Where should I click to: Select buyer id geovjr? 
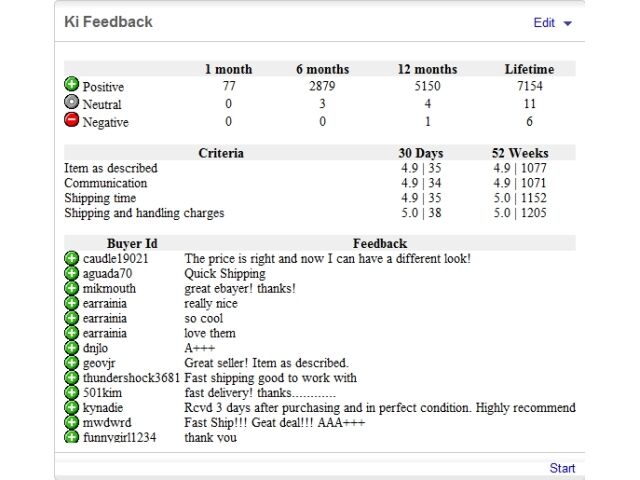(99, 363)
